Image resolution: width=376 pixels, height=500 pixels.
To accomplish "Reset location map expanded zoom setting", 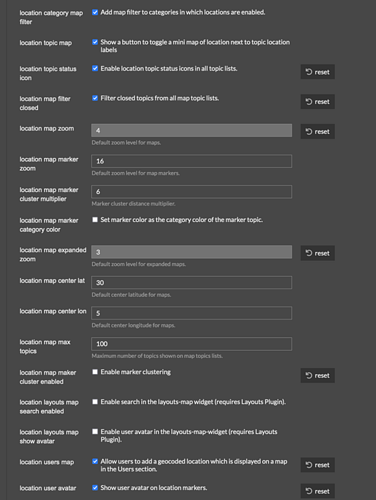I will [318, 253].
